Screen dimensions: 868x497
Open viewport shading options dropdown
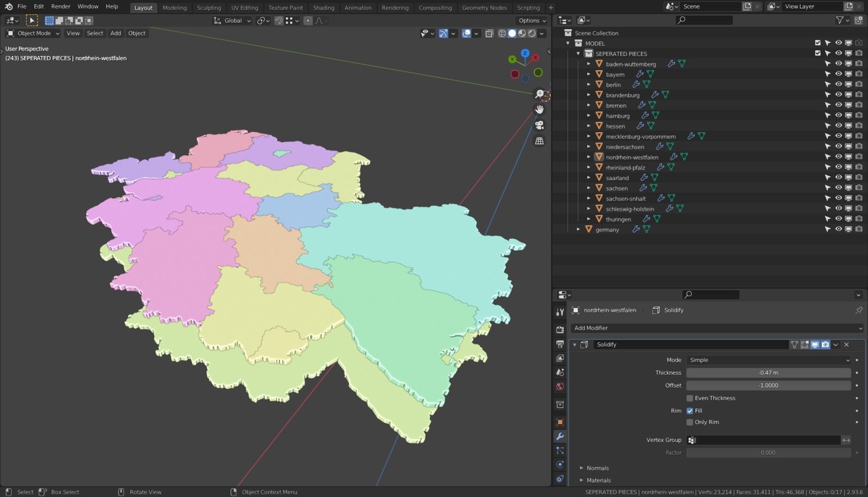tap(542, 33)
